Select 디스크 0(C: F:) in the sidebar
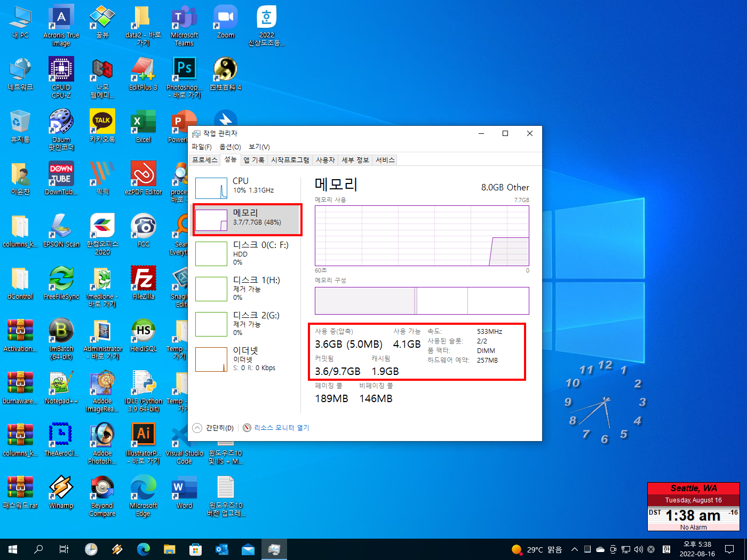Viewport: 747px width, 560px height. (246, 253)
